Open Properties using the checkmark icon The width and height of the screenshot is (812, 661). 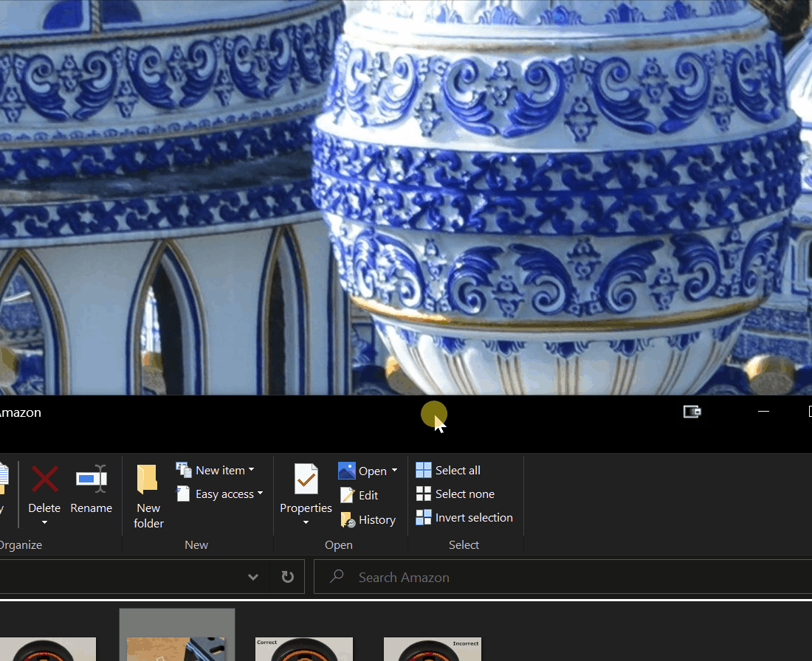(x=306, y=480)
